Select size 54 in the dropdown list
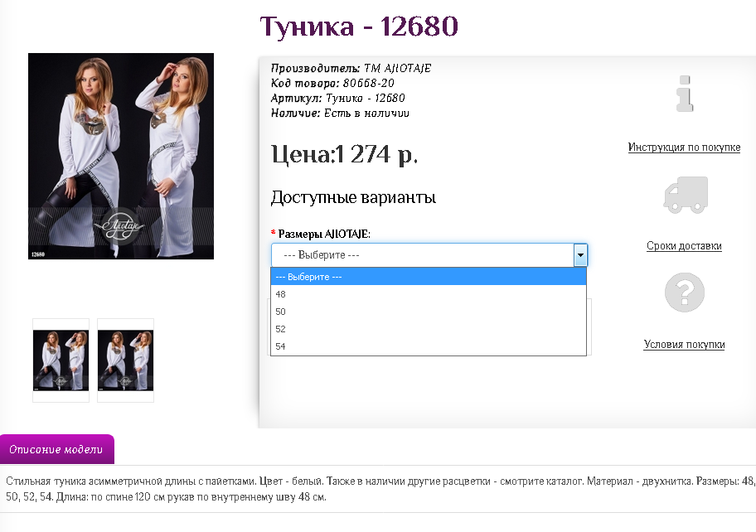The image size is (756, 532). [428, 346]
